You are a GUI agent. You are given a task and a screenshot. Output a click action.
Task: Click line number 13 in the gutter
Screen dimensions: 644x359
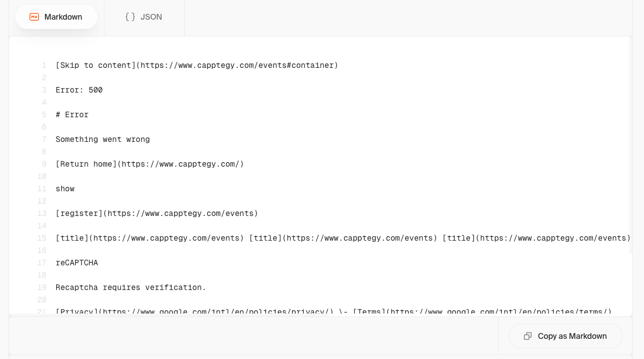42,214
